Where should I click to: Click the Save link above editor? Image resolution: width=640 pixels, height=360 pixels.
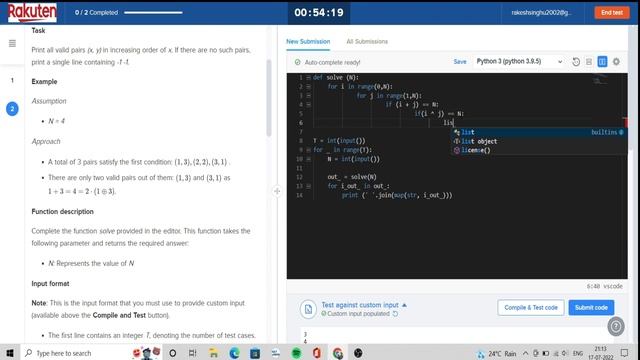[460, 62]
